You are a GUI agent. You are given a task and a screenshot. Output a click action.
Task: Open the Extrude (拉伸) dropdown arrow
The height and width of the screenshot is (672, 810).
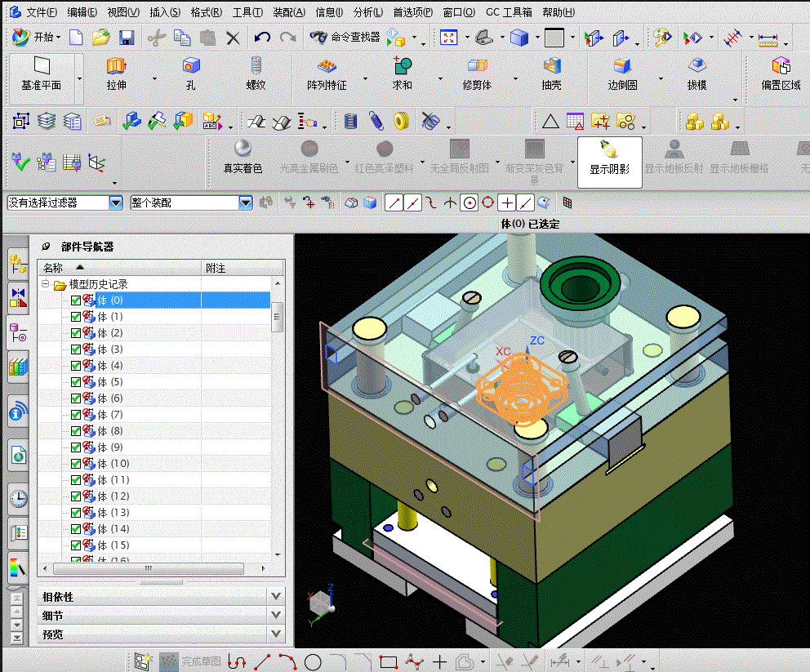tap(154, 79)
